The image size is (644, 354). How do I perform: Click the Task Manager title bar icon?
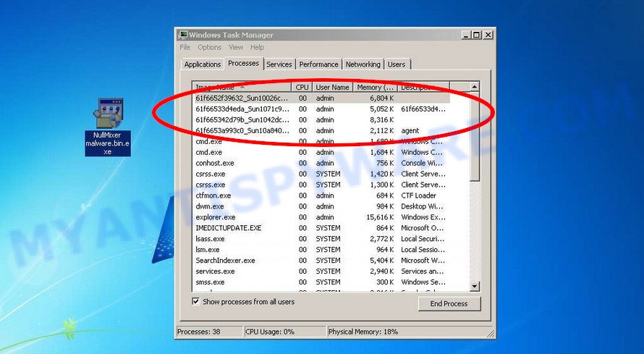click(183, 35)
